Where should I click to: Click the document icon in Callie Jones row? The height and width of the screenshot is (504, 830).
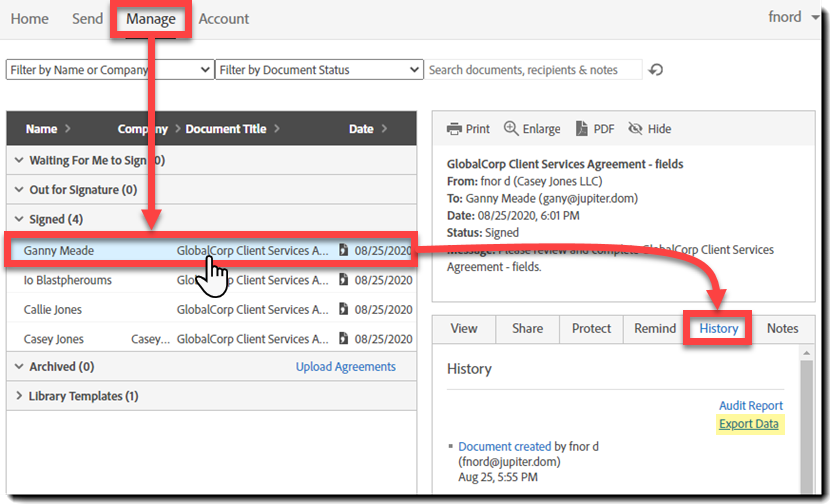pos(343,309)
